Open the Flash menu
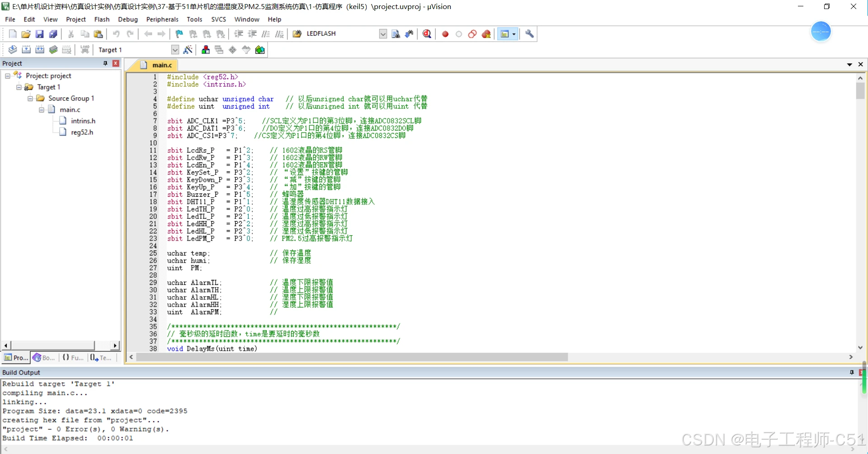Viewport: 868px width, 454px height. (x=102, y=19)
